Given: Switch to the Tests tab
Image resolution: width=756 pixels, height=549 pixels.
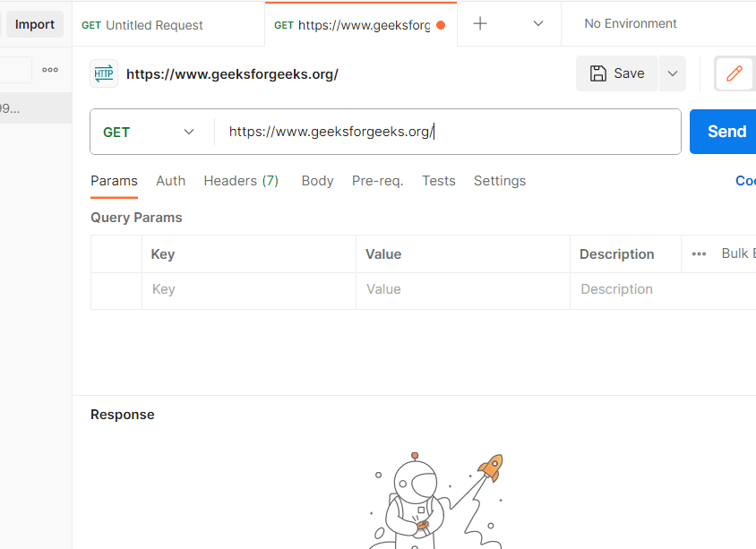Looking at the screenshot, I should coord(439,181).
